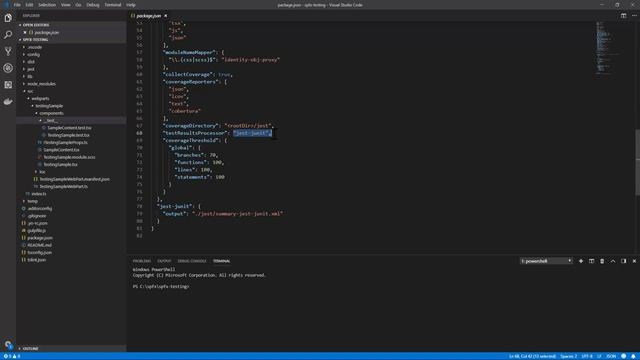The image size is (640, 360).
Task: Open the Go menu
Action: (78, 5)
